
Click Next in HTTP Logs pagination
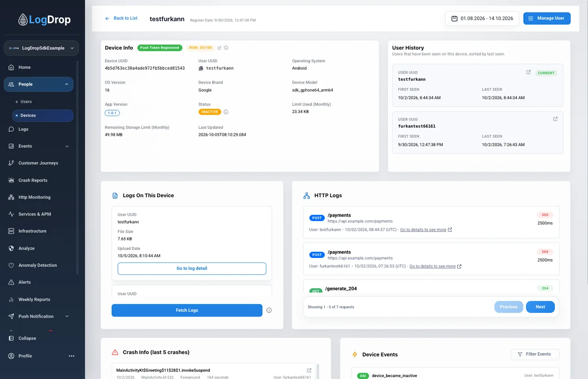point(540,307)
